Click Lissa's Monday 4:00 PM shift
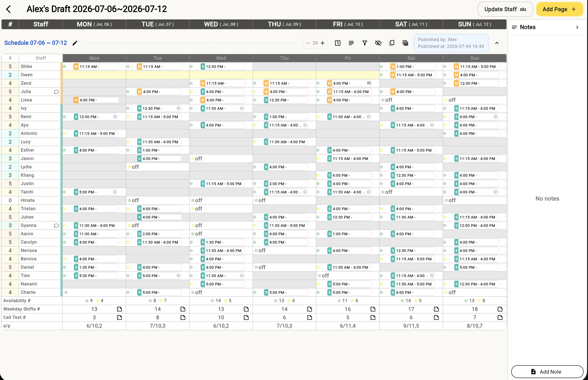 [96, 100]
